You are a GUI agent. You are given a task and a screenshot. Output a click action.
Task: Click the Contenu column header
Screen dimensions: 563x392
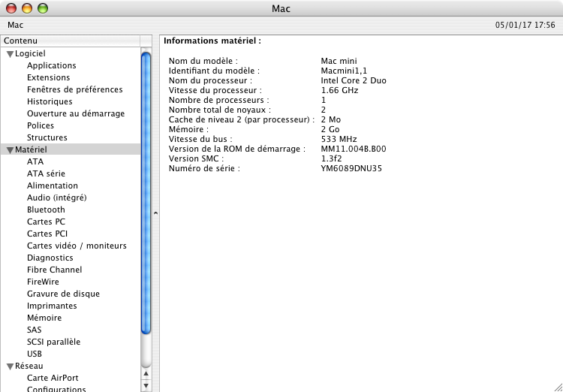[71, 41]
